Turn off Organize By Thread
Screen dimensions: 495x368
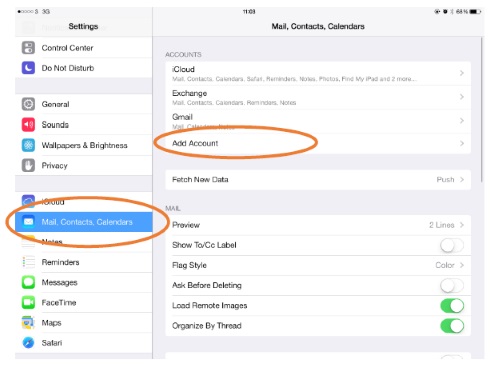452,326
